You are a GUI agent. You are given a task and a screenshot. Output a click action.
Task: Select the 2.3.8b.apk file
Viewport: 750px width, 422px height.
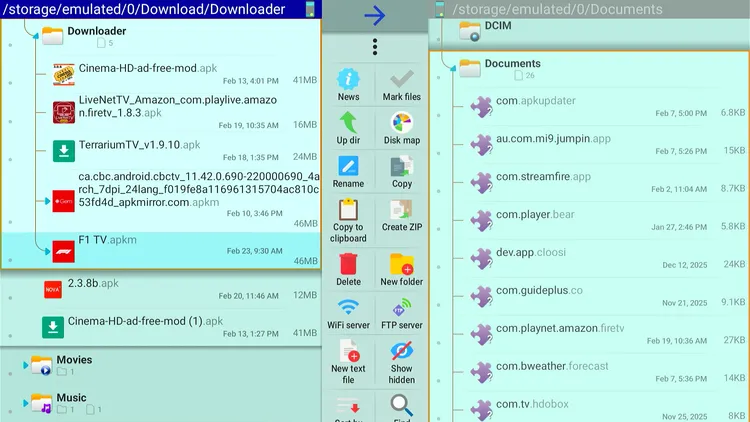pos(161,289)
